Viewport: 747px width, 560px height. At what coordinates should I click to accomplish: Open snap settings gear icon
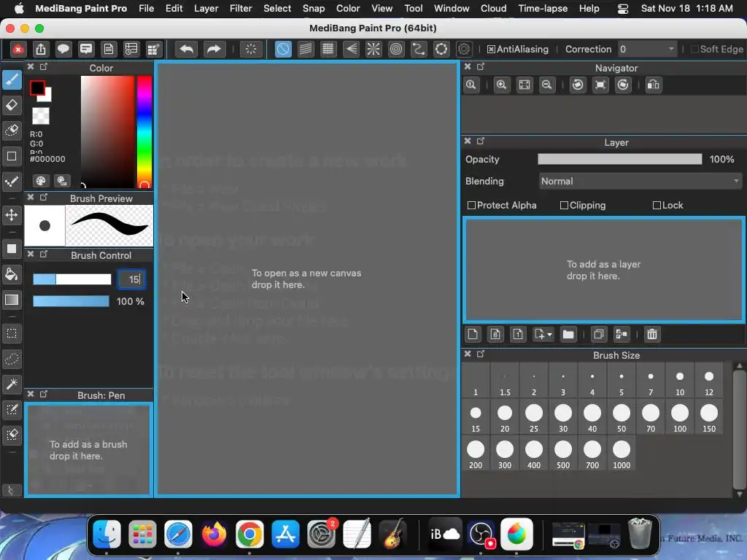(463, 49)
